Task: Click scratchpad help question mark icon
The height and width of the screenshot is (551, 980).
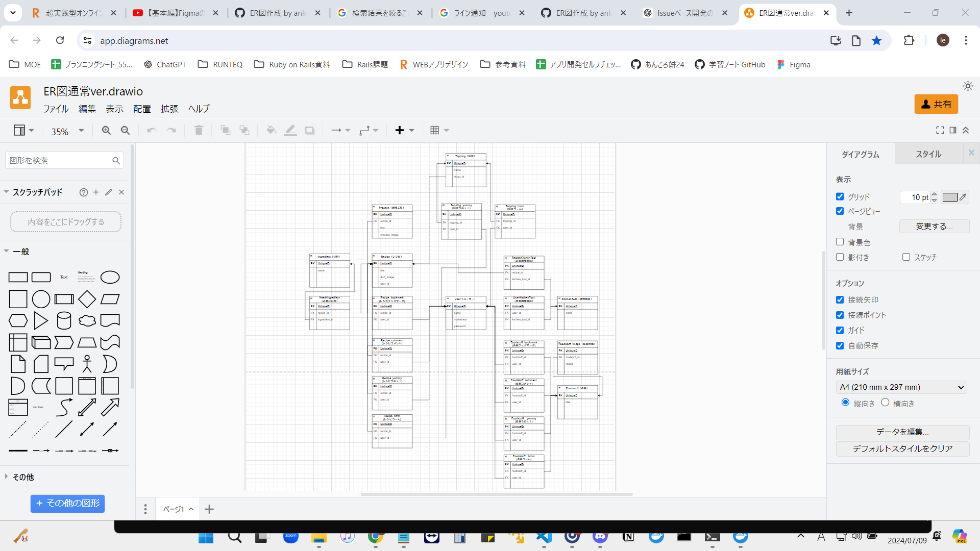Action: (x=83, y=192)
